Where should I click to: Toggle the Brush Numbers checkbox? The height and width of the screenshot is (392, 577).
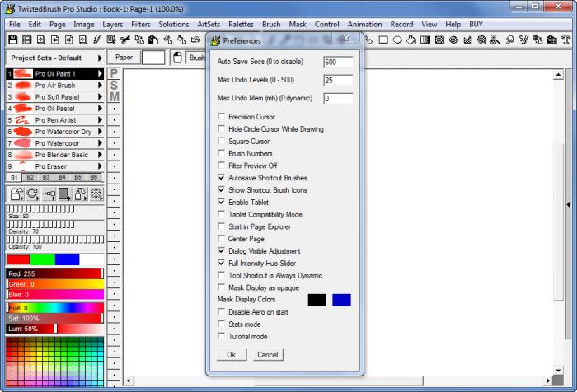pos(221,153)
